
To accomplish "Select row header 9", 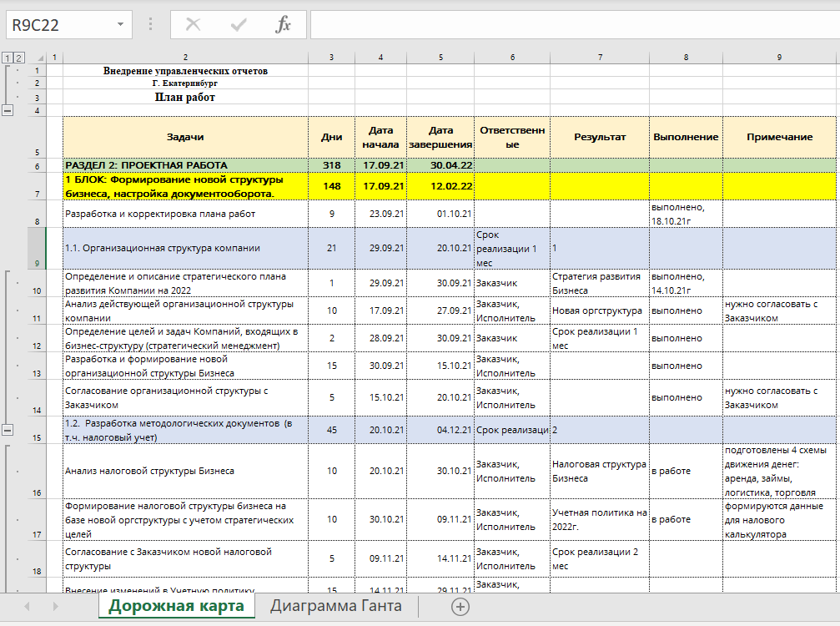I will tap(37, 248).
